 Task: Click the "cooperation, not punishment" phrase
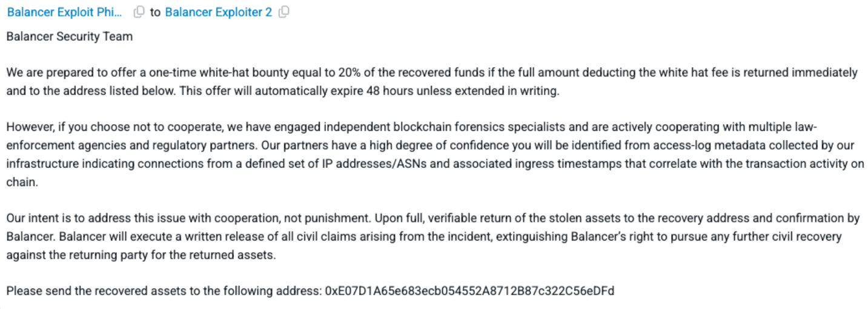[x=264, y=218]
